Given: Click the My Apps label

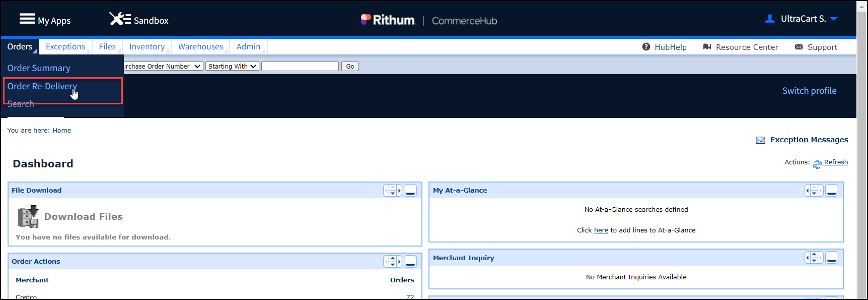Looking at the screenshot, I should [x=54, y=21].
